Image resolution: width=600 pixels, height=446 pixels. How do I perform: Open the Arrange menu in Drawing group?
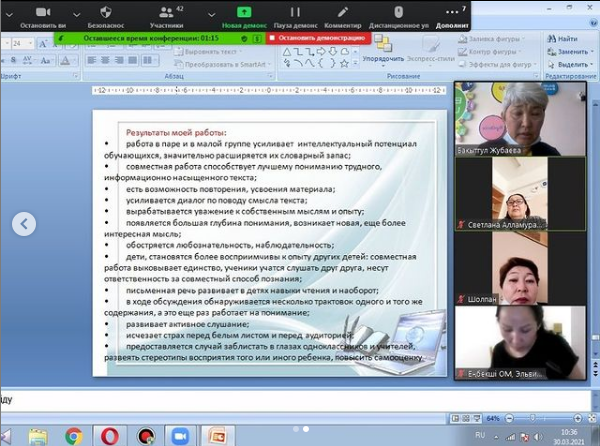(383, 52)
